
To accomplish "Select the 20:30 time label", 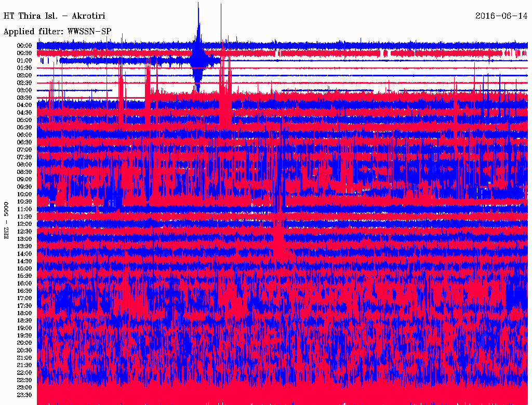I will (x=24, y=350).
